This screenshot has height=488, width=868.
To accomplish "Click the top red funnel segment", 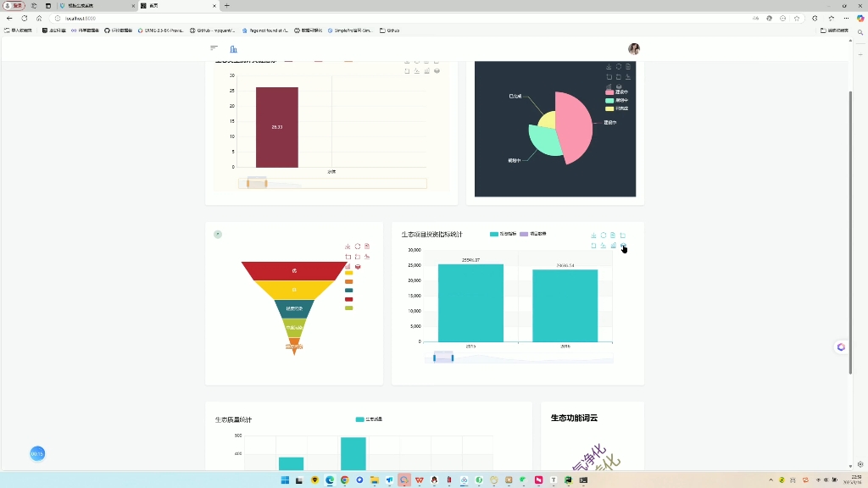I will point(294,270).
